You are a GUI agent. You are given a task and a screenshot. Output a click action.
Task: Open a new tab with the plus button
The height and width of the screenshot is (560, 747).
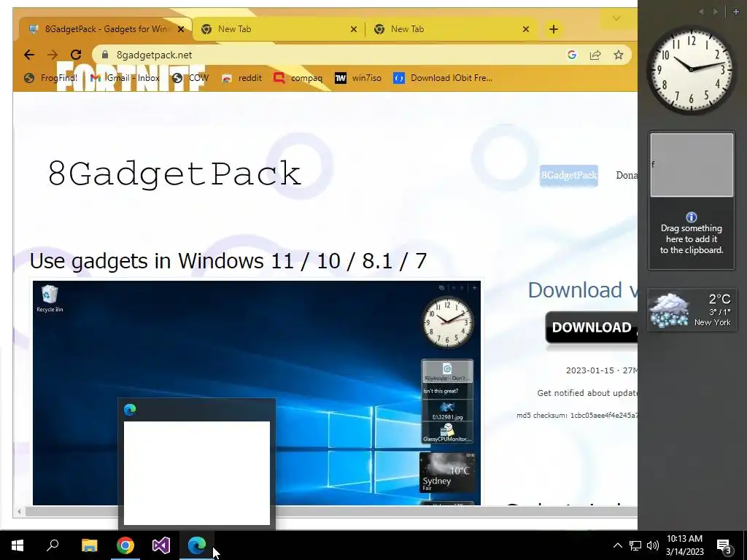click(553, 29)
